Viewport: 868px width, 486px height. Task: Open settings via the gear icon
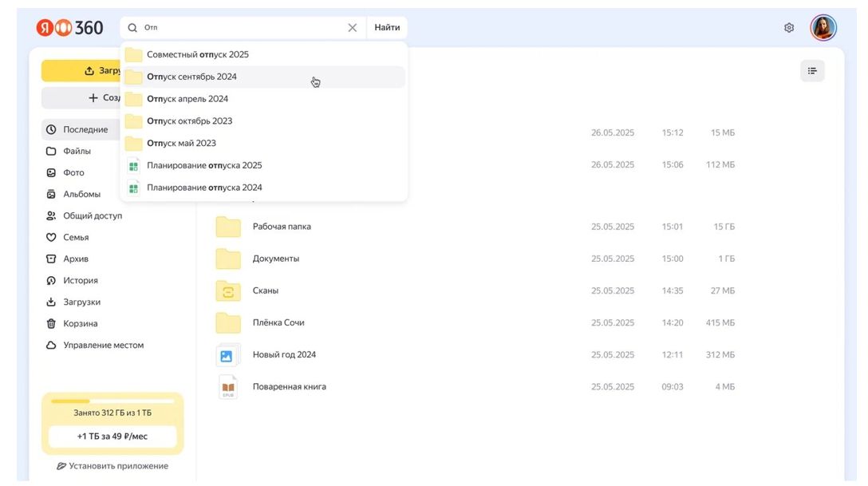788,28
